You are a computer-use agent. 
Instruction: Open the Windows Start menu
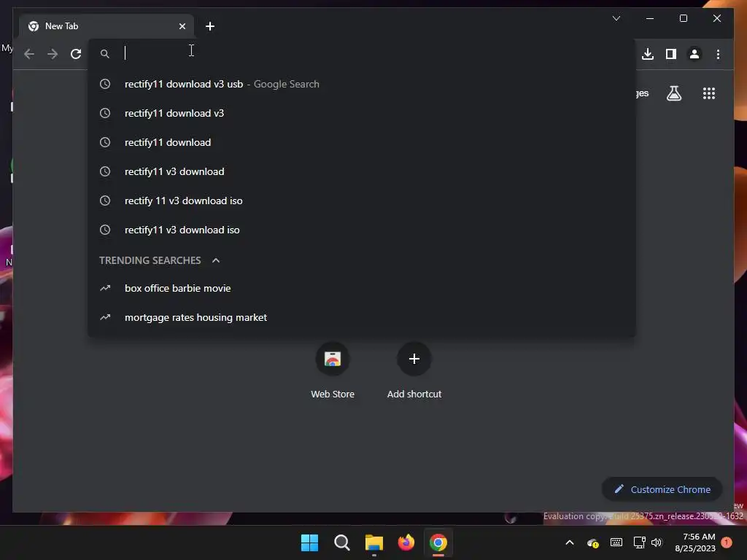[309, 542]
